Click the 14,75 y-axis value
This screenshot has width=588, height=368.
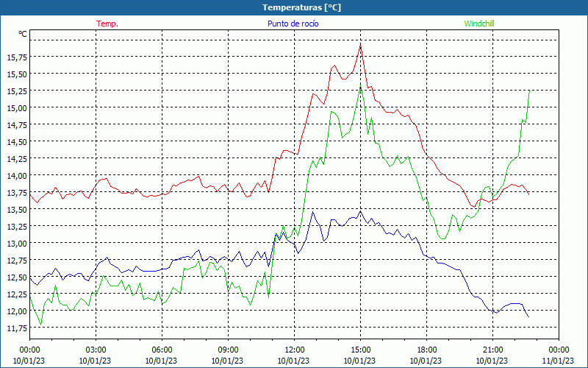[17, 124]
